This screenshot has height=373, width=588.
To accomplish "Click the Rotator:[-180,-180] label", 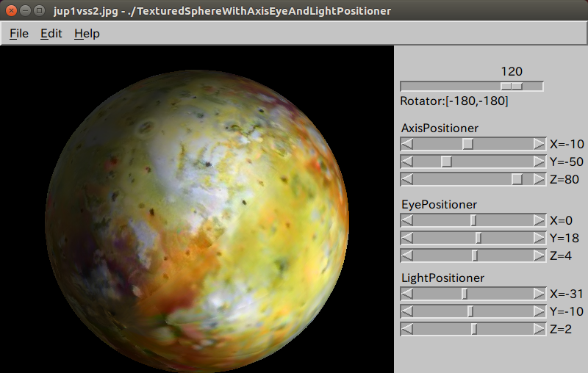I will tap(454, 101).
